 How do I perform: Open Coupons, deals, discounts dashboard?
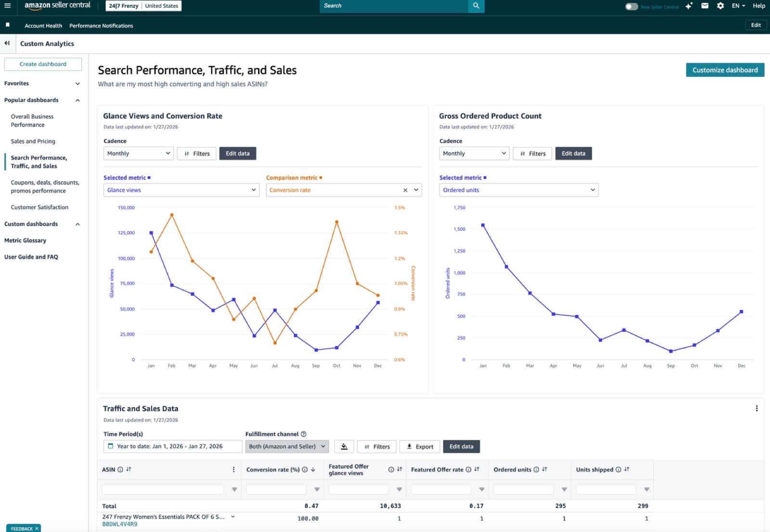pos(45,187)
